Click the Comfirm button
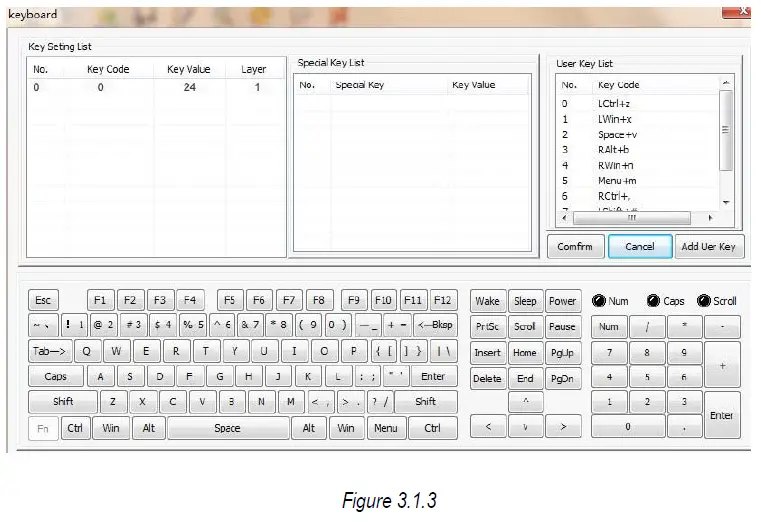761x522 pixels. (576, 246)
